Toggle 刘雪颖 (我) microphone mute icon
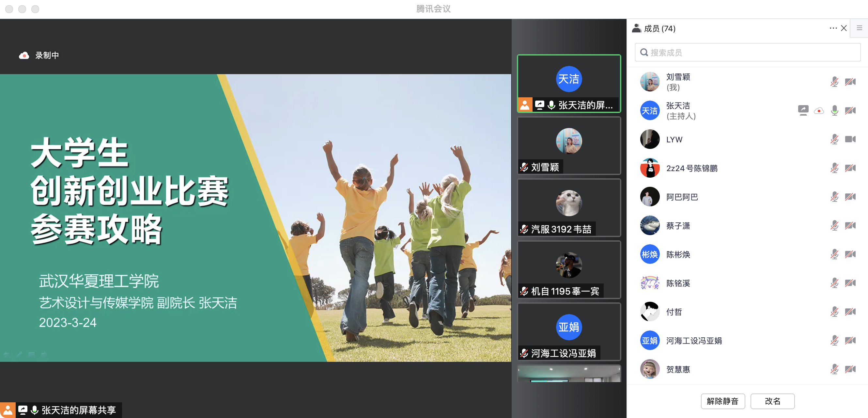The width and height of the screenshot is (868, 418). click(834, 82)
